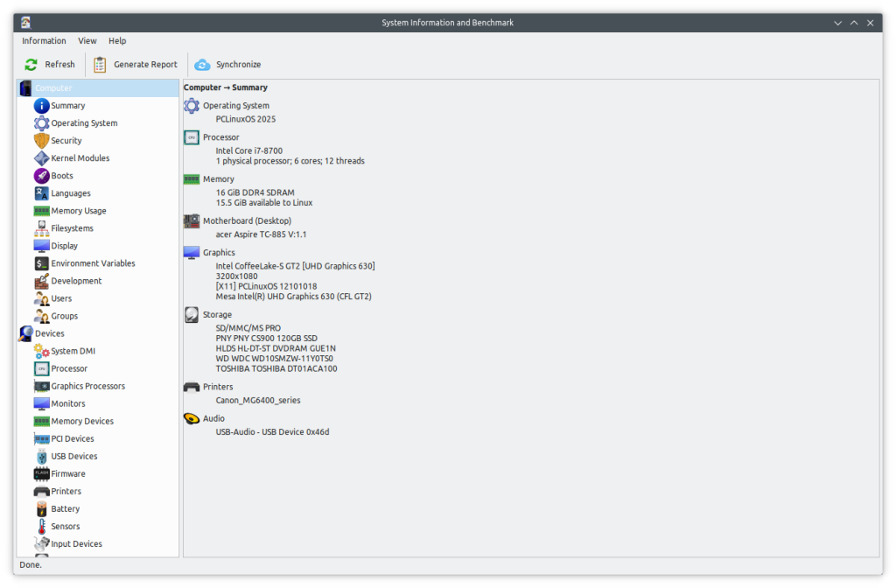The image size is (896, 588).
Task: Click the Operating System heading in summary
Action: point(236,106)
